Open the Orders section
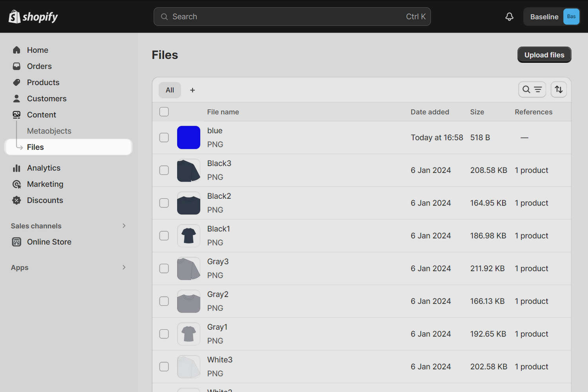 39,66
